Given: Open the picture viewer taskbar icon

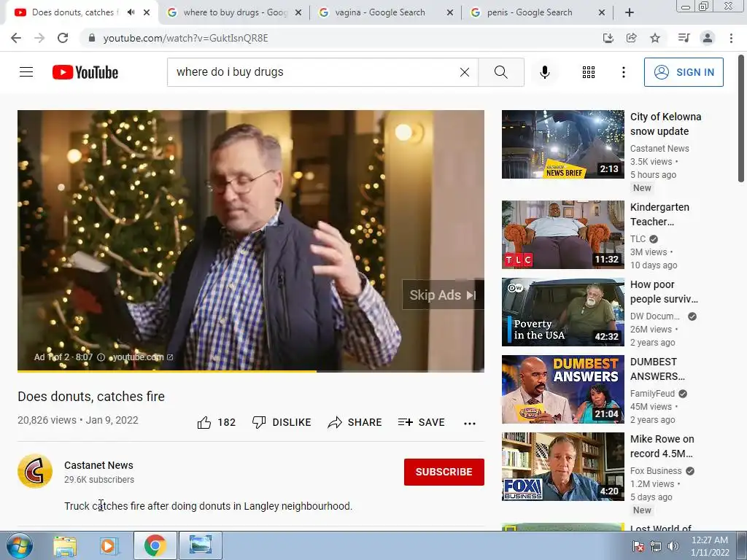Looking at the screenshot, I should coord(200,545).
